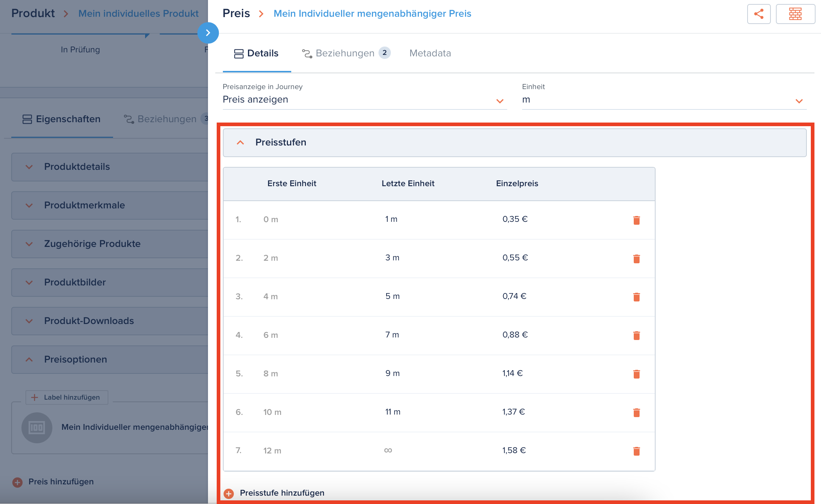
Task: Click the Einzelpreis column header
Action: tap(517, 184)
